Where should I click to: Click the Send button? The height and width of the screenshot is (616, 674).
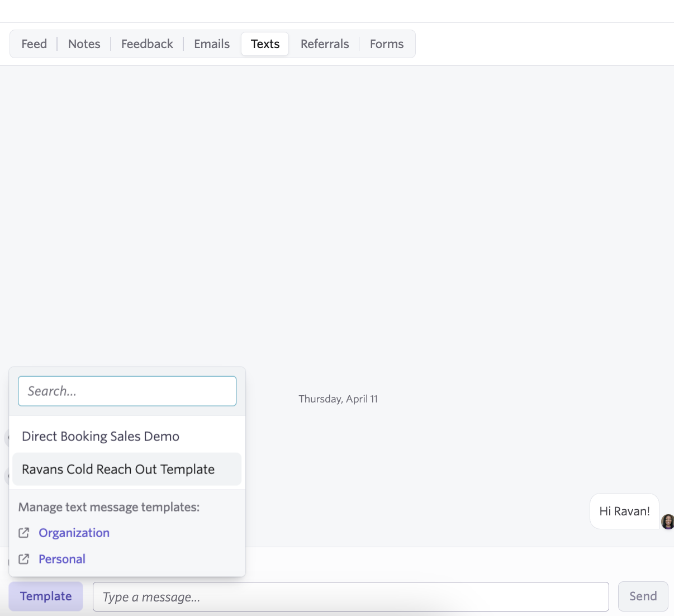point(643,596)
